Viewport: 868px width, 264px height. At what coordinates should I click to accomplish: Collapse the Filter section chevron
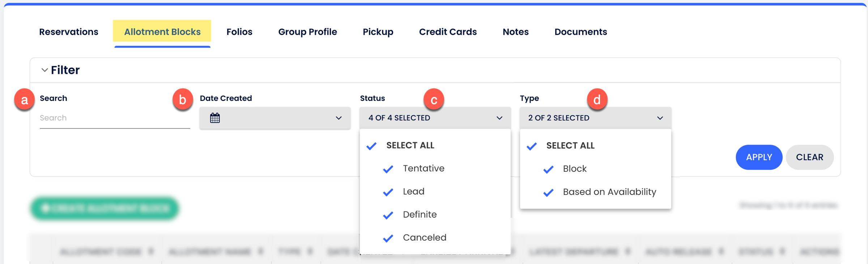[x=44, y=70]
